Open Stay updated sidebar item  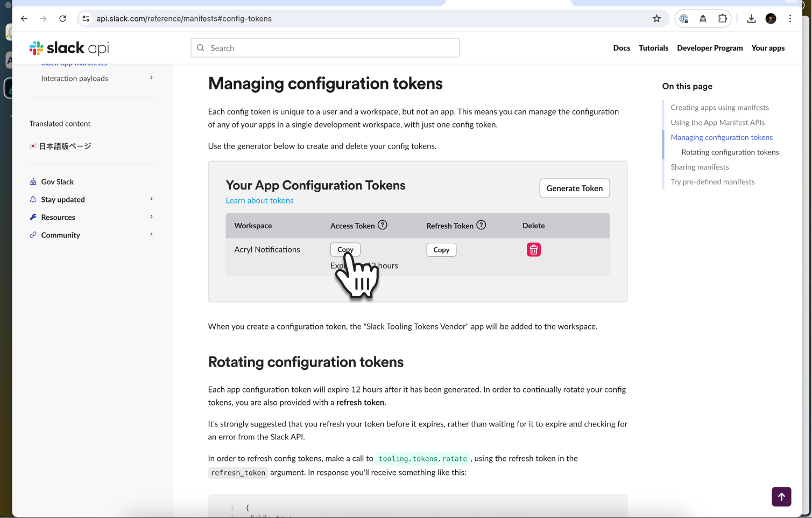pyautogui.click(x=63, y=200)
